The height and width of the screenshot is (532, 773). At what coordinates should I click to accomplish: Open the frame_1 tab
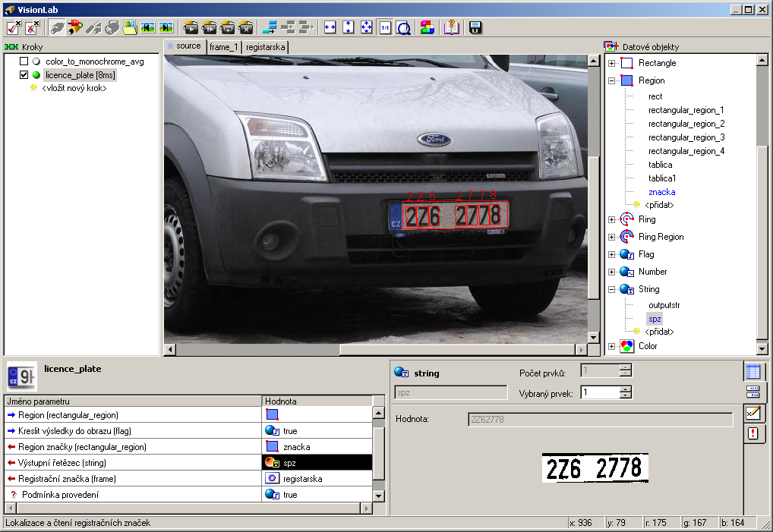[224, 47]
